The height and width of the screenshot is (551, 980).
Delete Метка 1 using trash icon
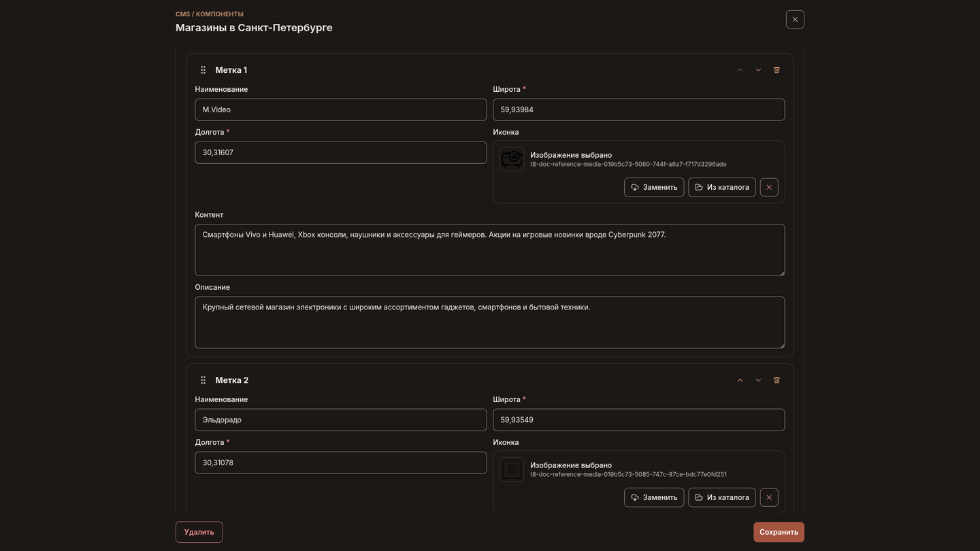[777, 70]
